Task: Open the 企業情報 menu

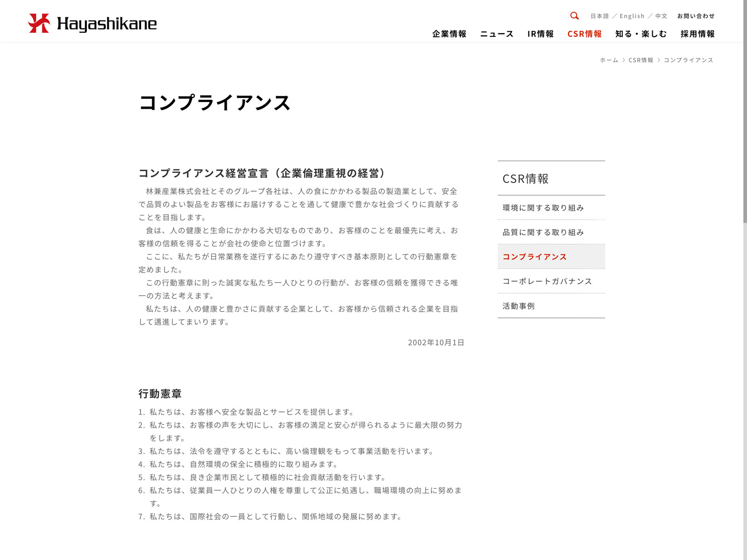Action: point(449,34)
